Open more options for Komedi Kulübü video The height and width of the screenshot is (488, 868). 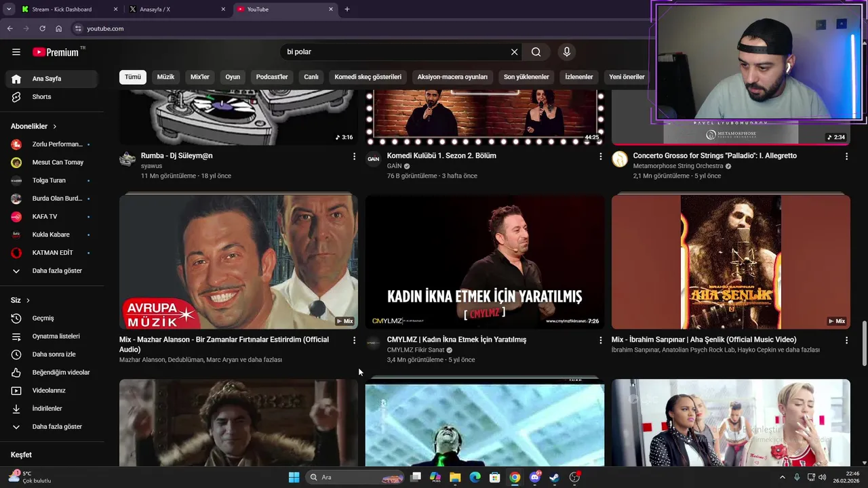(600, 157)
